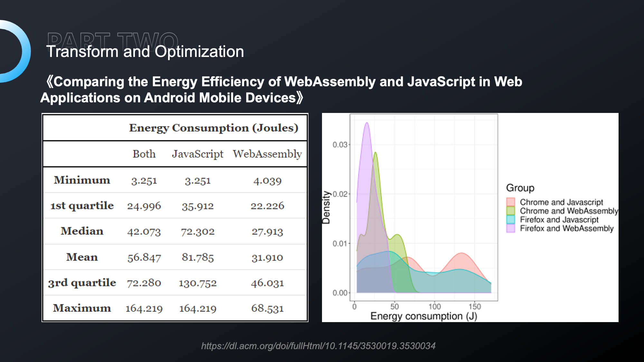Select WebAssembly mean value 31.910
The width and height of the screenshot is (644, 362).
(267, 257)
